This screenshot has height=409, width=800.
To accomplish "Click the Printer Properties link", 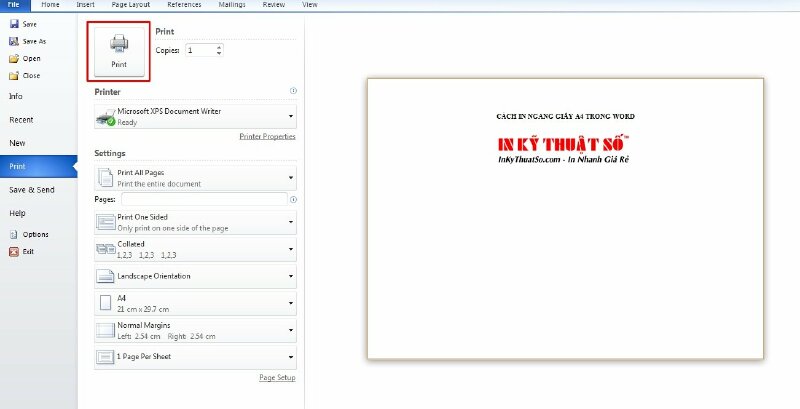I will [267, 136].
